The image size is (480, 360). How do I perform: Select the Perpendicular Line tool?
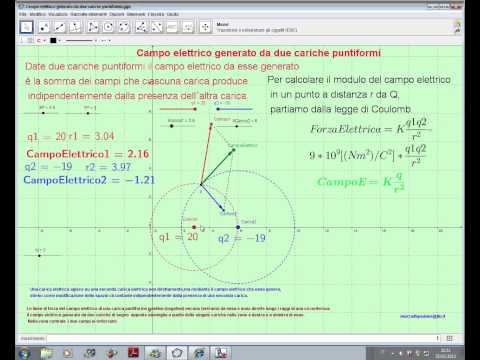pos(76,27)
